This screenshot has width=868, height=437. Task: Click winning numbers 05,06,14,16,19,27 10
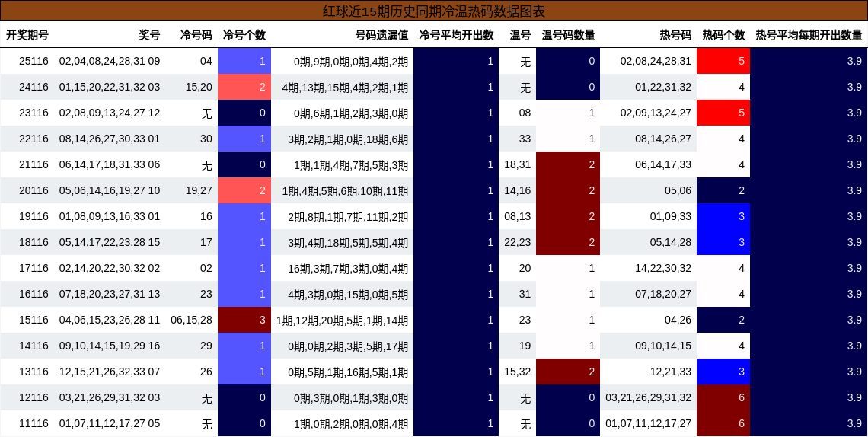pos(110,191)
